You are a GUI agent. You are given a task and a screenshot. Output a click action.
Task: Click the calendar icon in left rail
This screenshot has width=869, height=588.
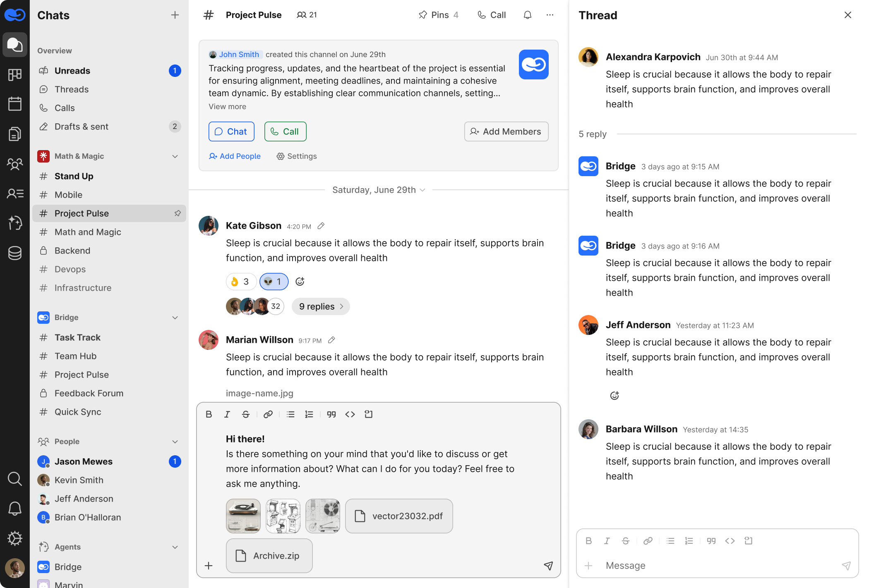(15, 104)
